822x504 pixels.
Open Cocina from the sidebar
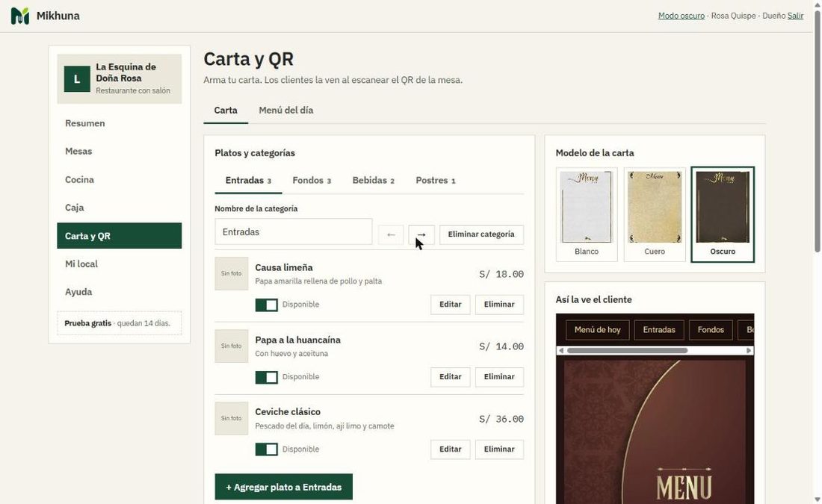coord(120,180)
